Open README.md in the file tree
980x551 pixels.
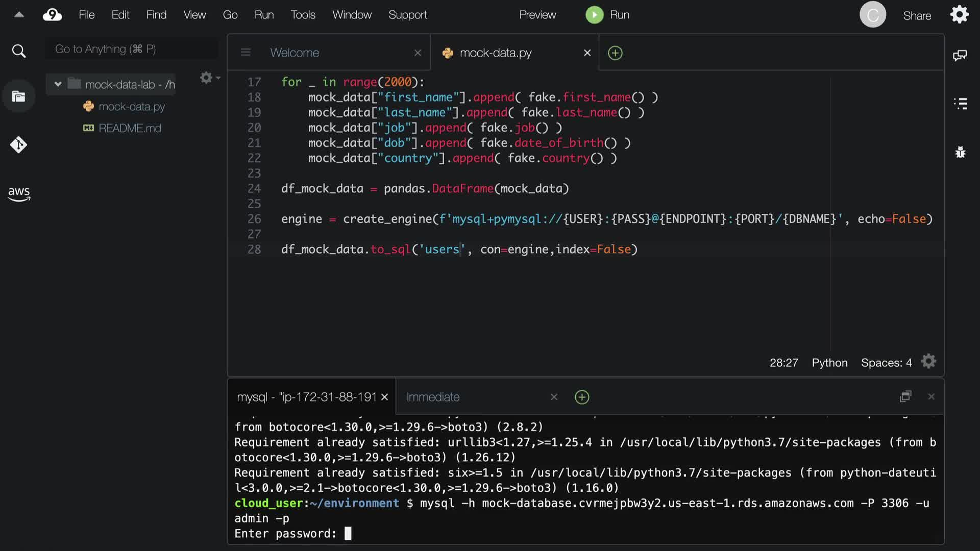[130, 128]
